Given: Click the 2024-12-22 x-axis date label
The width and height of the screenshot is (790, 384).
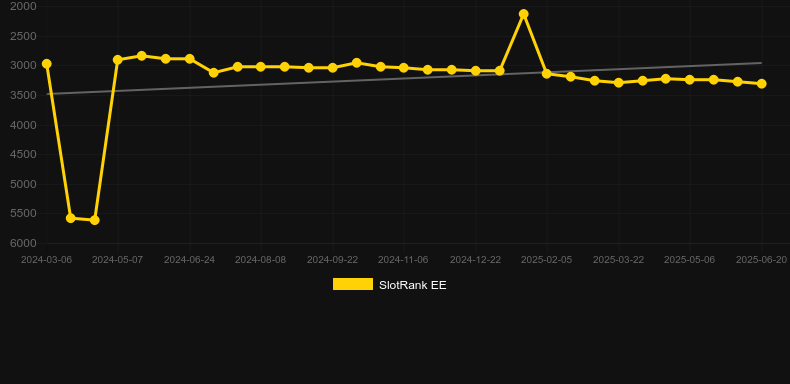Looking at the screenshot, I should tap(475, 260).
